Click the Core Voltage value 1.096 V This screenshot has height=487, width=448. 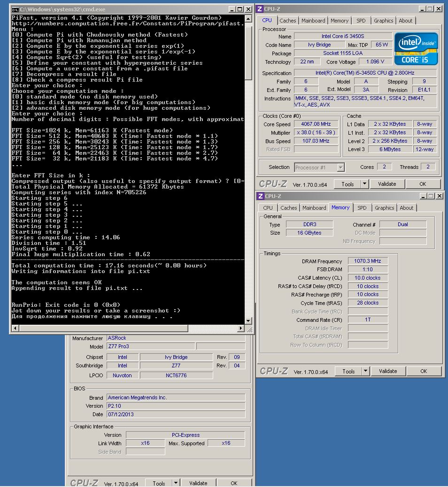(375, 61)
